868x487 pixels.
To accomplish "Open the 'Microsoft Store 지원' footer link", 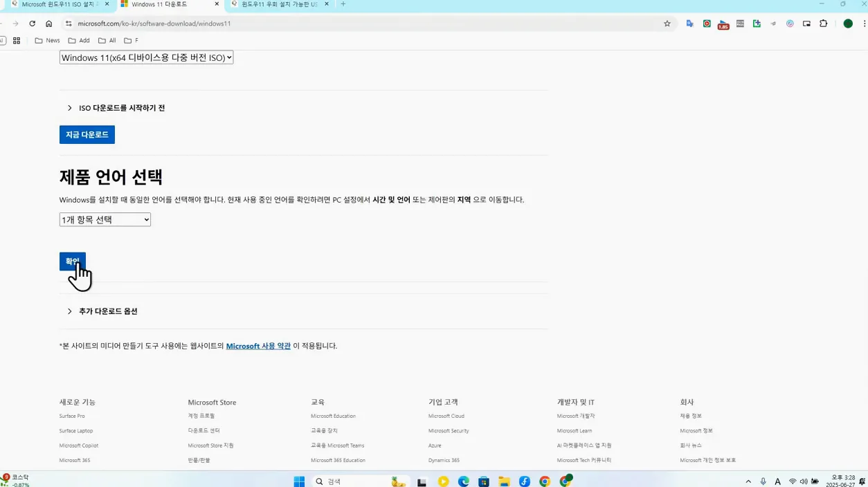I will coord(210,445).
